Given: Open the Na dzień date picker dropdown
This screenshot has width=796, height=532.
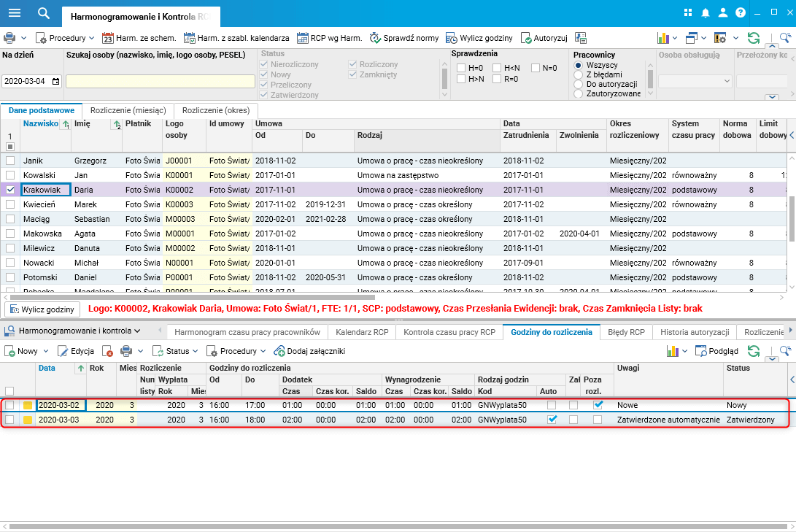Looking at the screenshot, I should 55,82.
